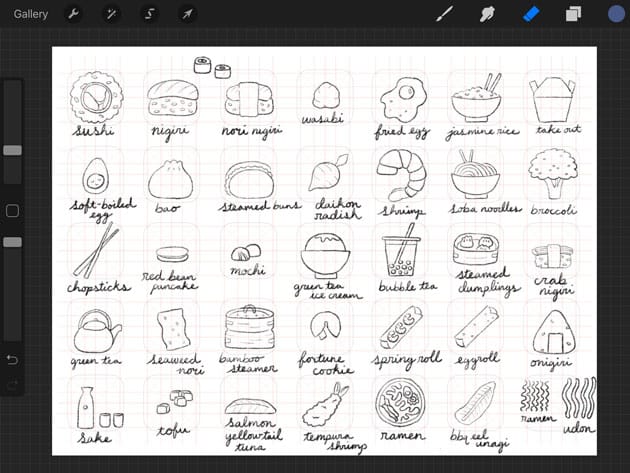630x473 pixels.
Task: Tap the handwritten "mochi" label
Action: click(x=248, y=270)
